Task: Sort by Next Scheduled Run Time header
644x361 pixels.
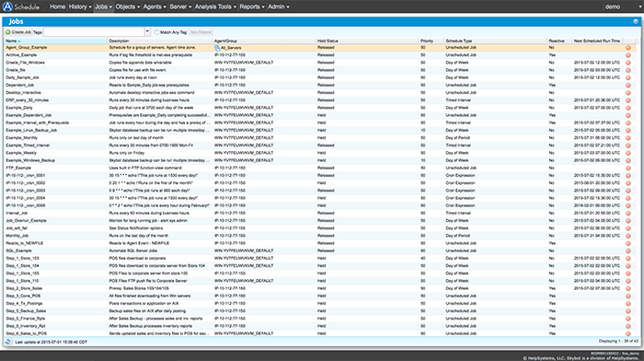Action: pos(598,41)
